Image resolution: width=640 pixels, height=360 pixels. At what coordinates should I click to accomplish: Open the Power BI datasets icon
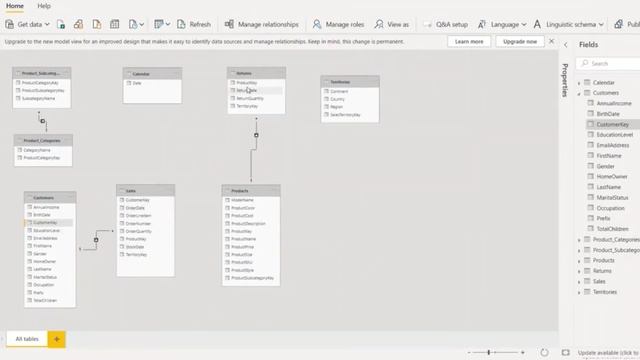(78, 24)
